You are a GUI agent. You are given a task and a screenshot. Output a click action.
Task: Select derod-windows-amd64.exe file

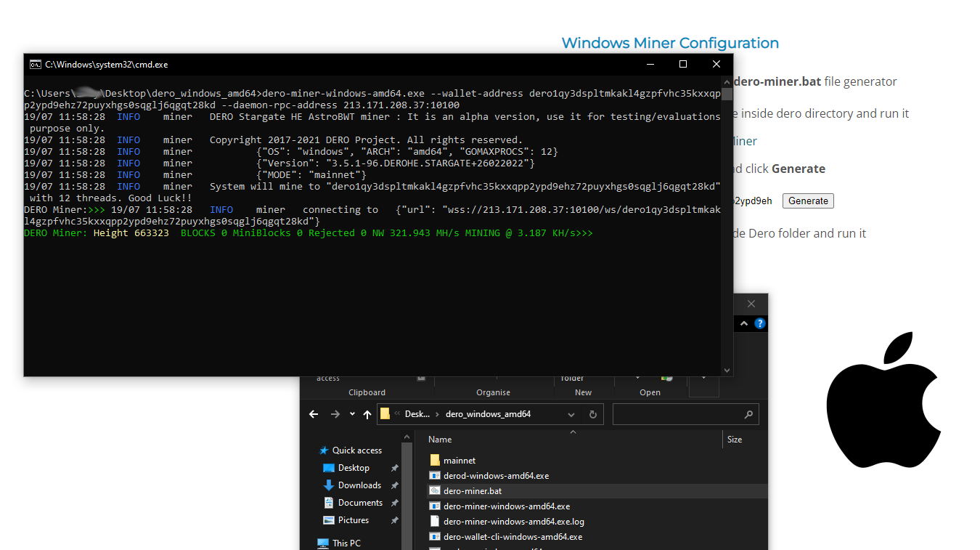click(496, 476)
